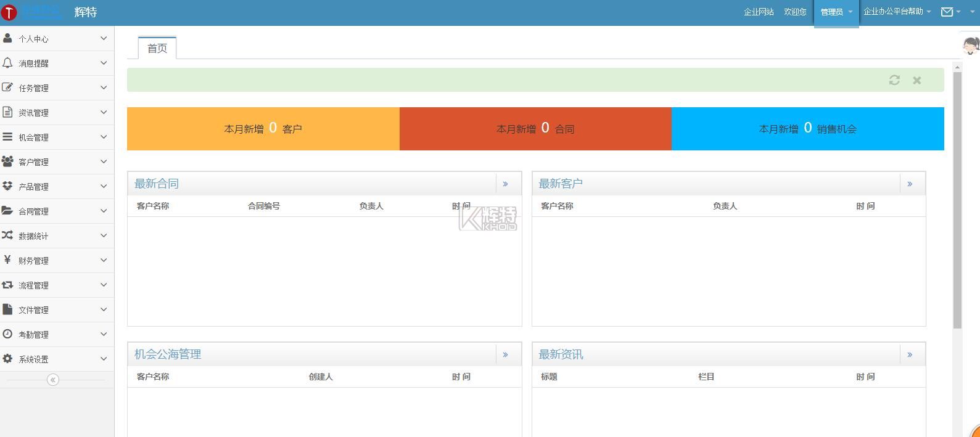Select the 首页 tab
Screen dimensions: 980x437
(157, 48)
